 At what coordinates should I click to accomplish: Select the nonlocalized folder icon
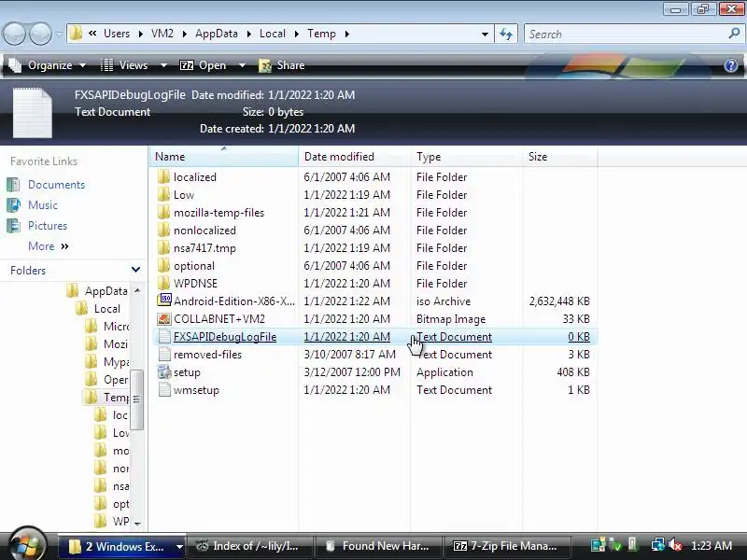tap(163, 230)
